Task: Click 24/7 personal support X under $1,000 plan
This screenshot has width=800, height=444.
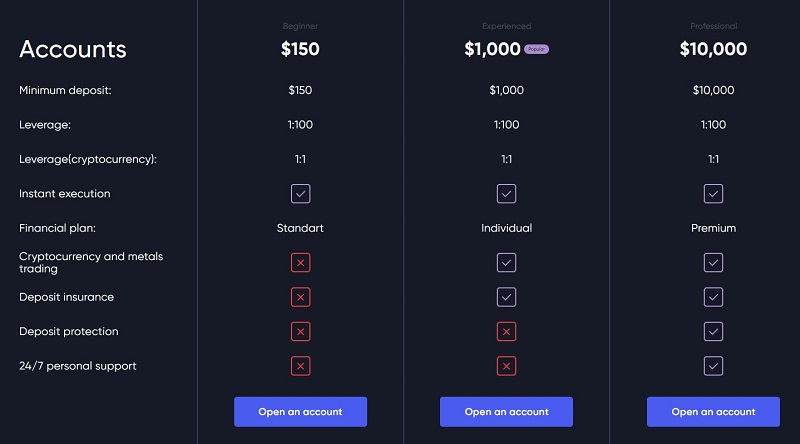Action: tap(506, 366)
